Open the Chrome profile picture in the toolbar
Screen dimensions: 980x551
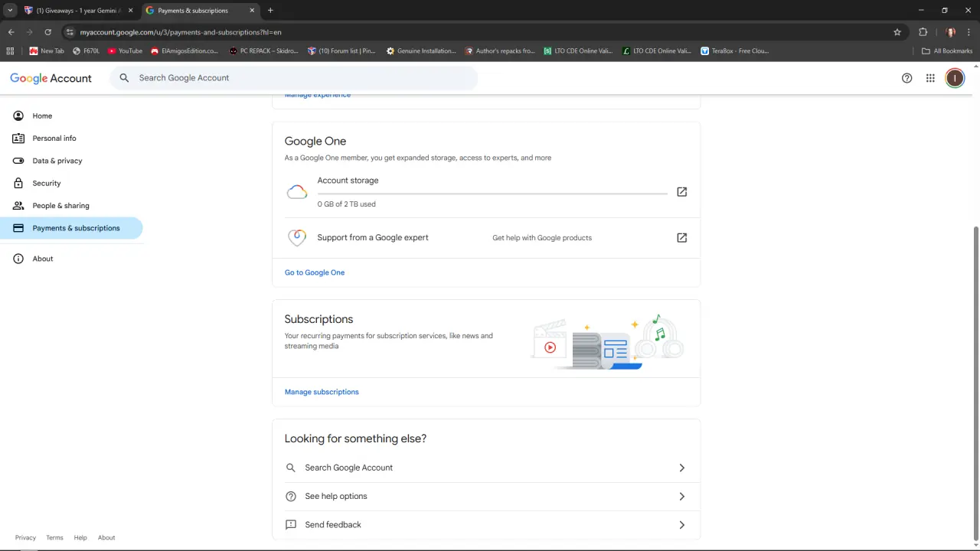(x=951, y=32)
